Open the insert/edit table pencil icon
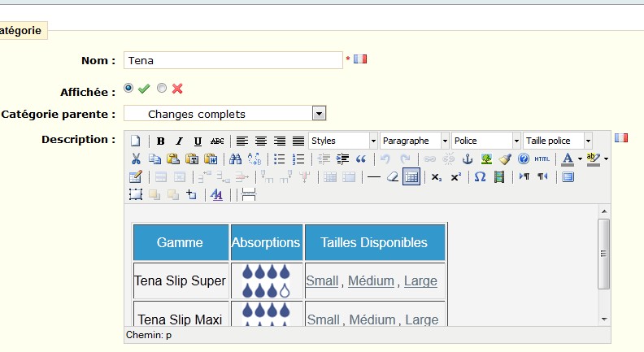This screenshot has width=644, height=352. click(136, 177)
